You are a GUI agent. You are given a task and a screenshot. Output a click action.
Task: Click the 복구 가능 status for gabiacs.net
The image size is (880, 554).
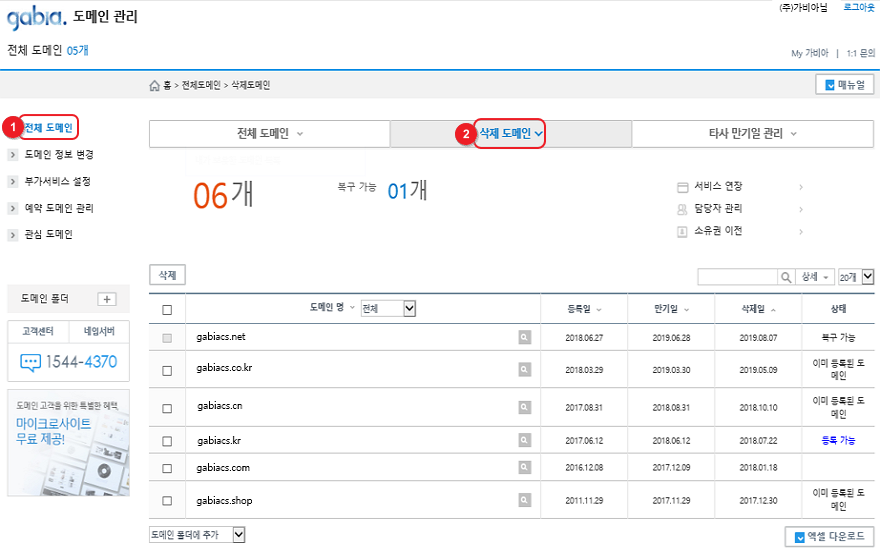(x=838, y=338)
